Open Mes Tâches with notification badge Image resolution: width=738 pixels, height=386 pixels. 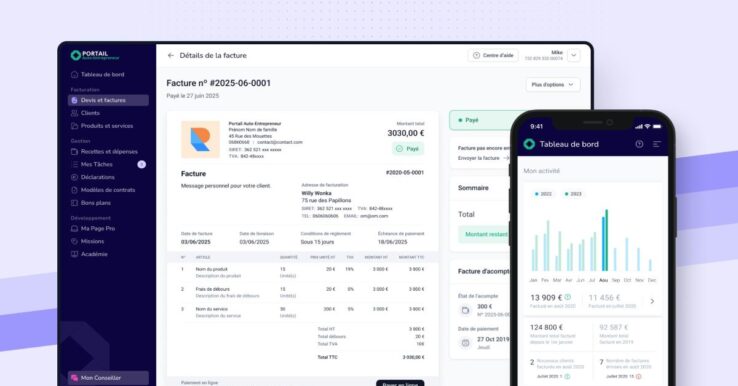click(108, 164)
